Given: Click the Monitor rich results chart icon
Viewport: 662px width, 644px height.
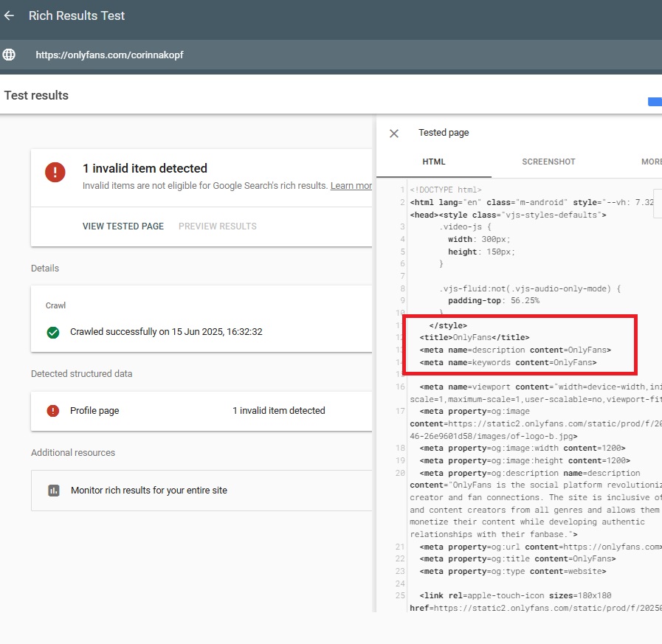Looking at the screenshot, I should [x=54, y=491].
